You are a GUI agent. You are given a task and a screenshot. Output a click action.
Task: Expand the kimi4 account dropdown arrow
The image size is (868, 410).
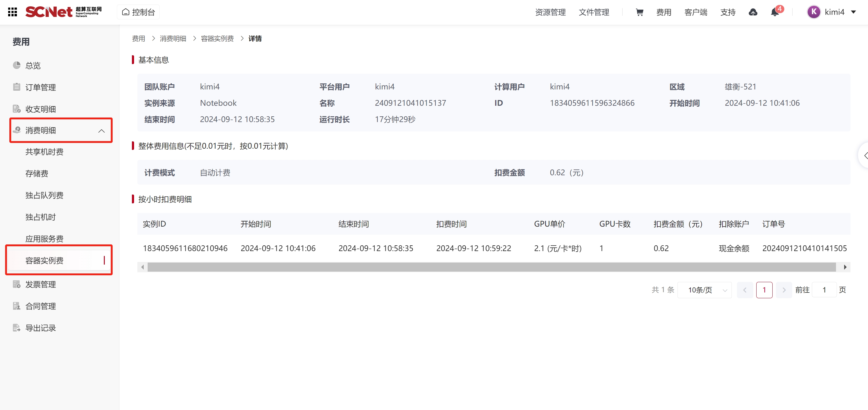point(854,12)
